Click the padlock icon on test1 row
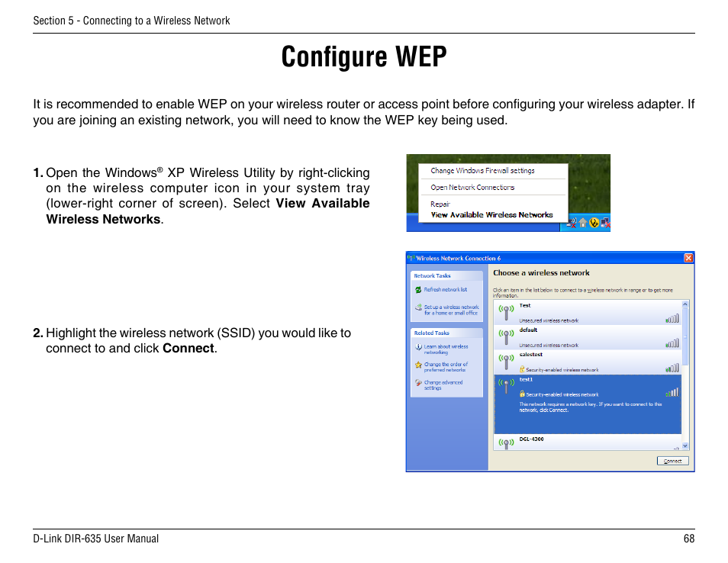 [522, 394]
